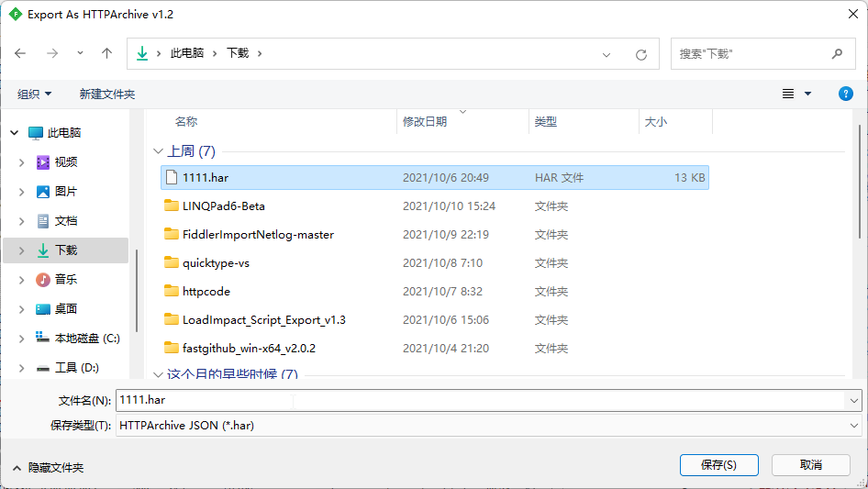Select LoadImpact_Script_Export_v1.3 folder icon

pos(172,319)
